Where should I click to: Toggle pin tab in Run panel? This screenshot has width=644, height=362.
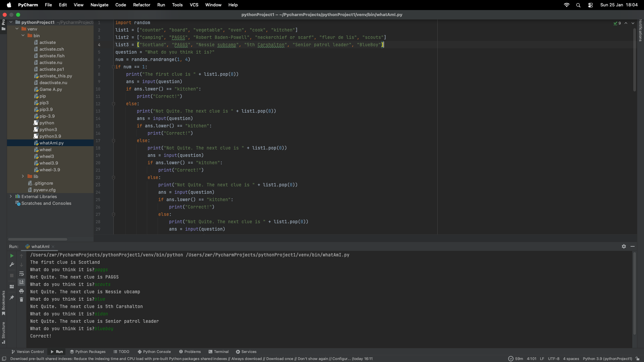(12, 298)
